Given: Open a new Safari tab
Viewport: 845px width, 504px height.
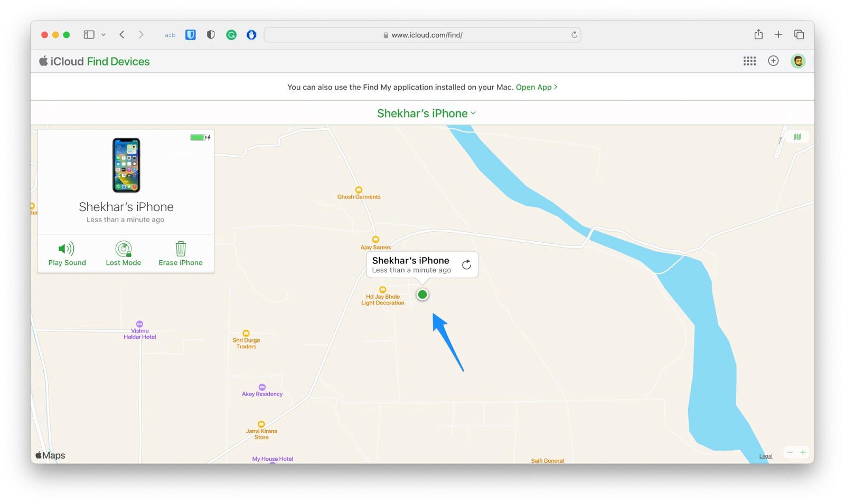Looking at the screenshot, I should (x=778, y=35).
